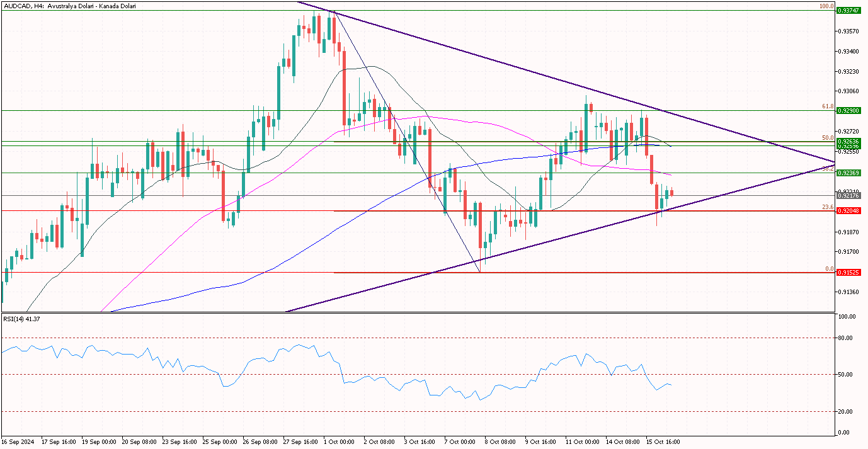
Task: Click the RSI(14) 41.37 indicator label
Action: [x=21, y=319]
